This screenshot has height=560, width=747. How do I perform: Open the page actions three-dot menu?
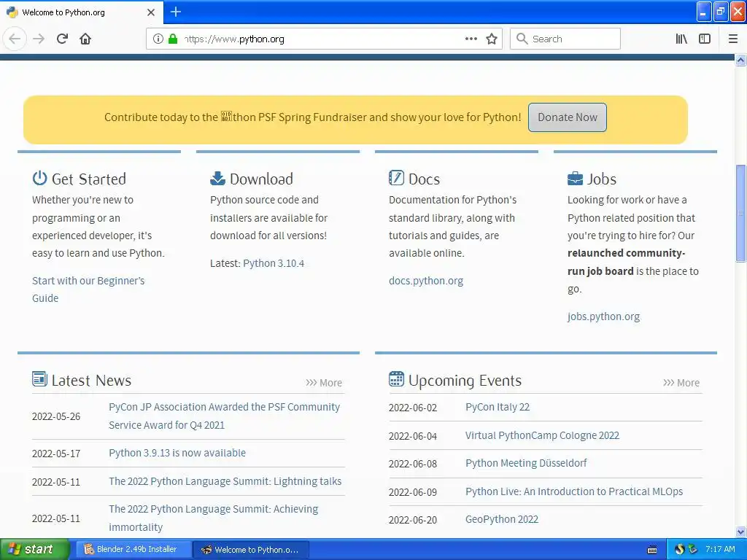[471, 39]
